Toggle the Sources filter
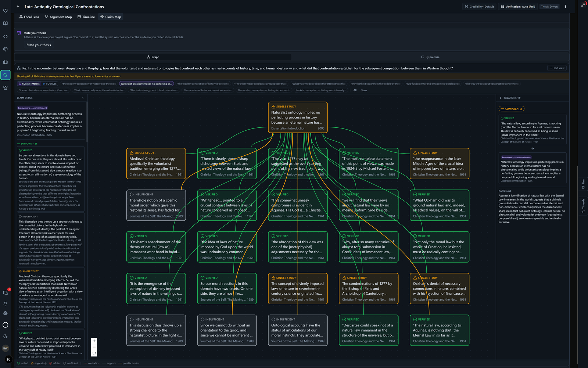Screen dimensions: 588x368 pos(50,84)
